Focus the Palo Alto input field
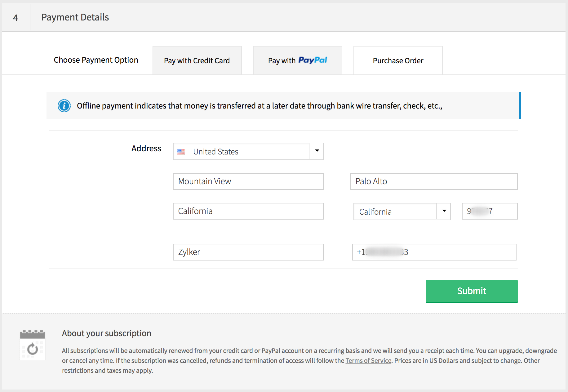 434,181
